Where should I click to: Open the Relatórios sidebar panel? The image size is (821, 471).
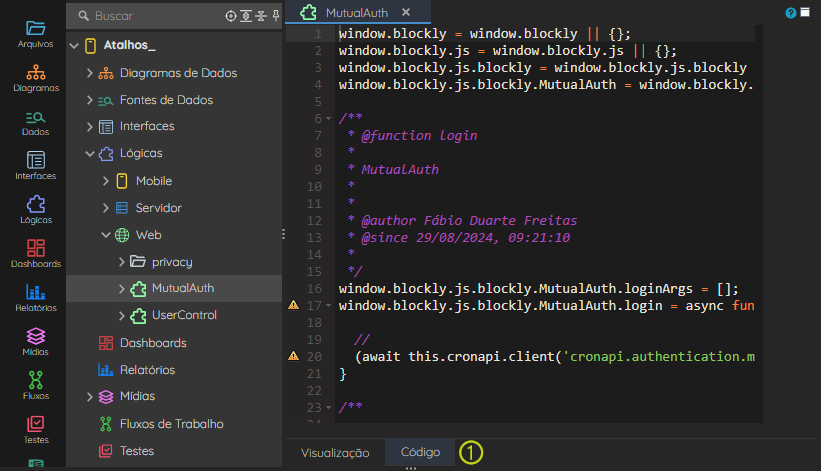tap(36, 298)
